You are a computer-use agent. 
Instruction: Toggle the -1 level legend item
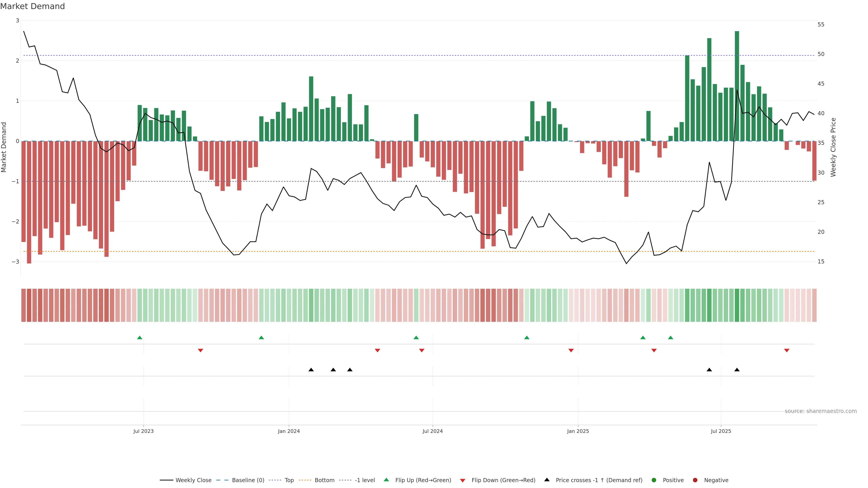click(365, 480)
